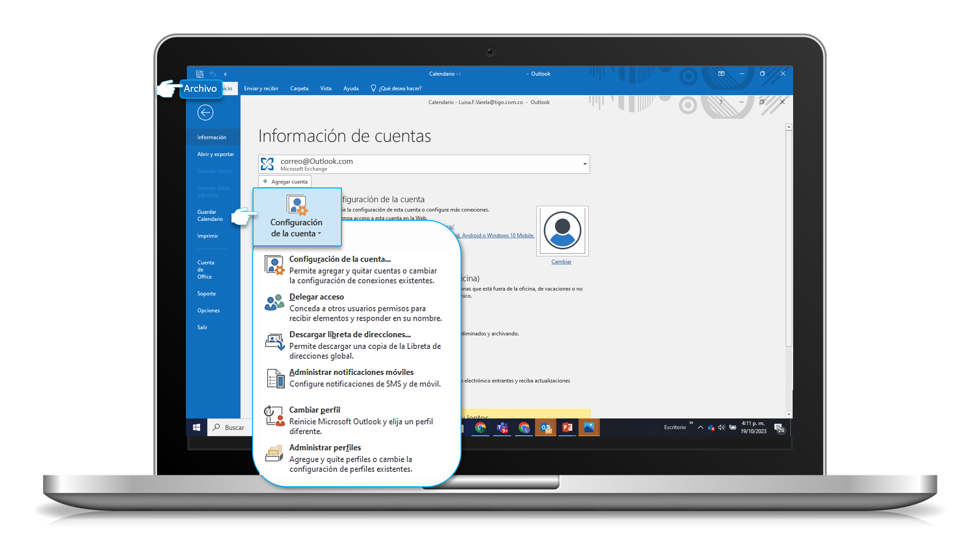Screen dimensions: 980x552
Task: Show hidden system tray icons
Action: tap(700, 427)
